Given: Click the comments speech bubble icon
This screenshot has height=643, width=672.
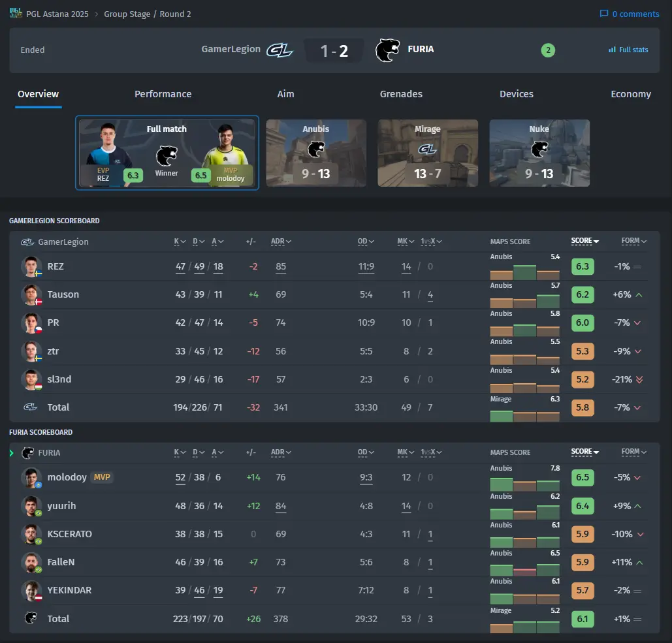Looking at the screenshot, I should tap(604, 14).
